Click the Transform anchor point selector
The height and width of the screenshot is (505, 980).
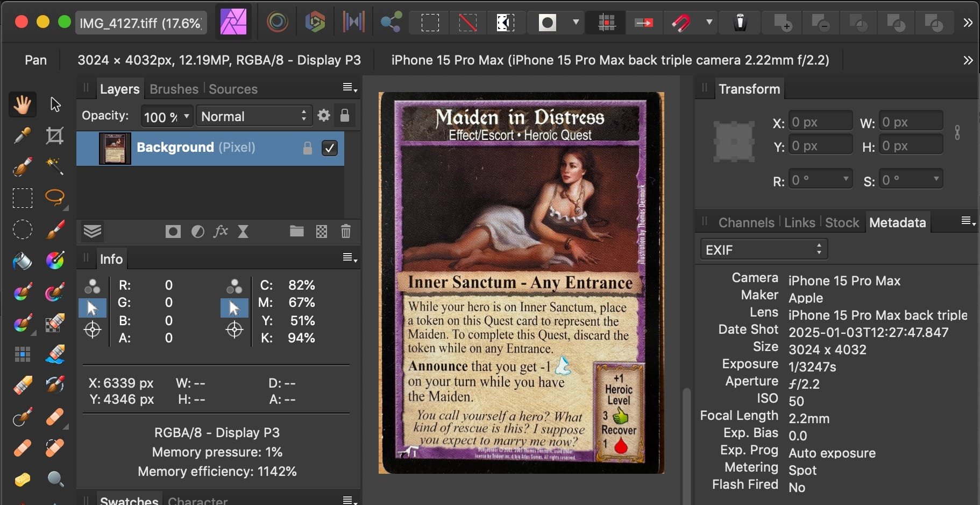pos(734,142)
